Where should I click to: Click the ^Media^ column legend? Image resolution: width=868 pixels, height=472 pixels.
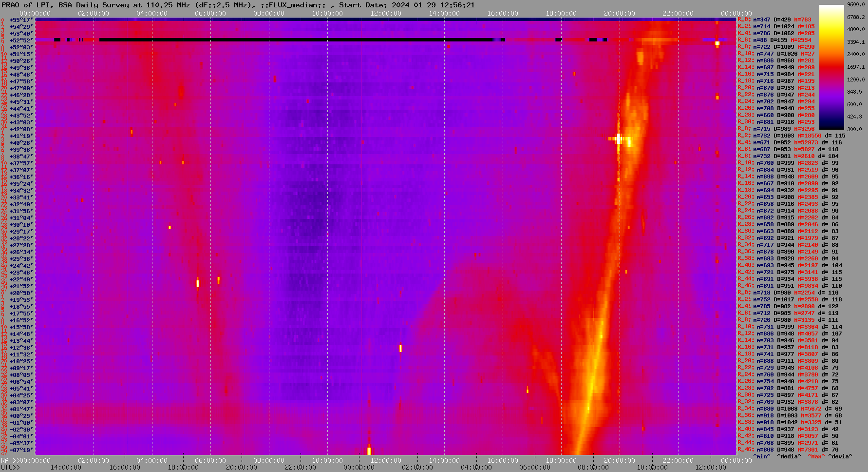789,456
